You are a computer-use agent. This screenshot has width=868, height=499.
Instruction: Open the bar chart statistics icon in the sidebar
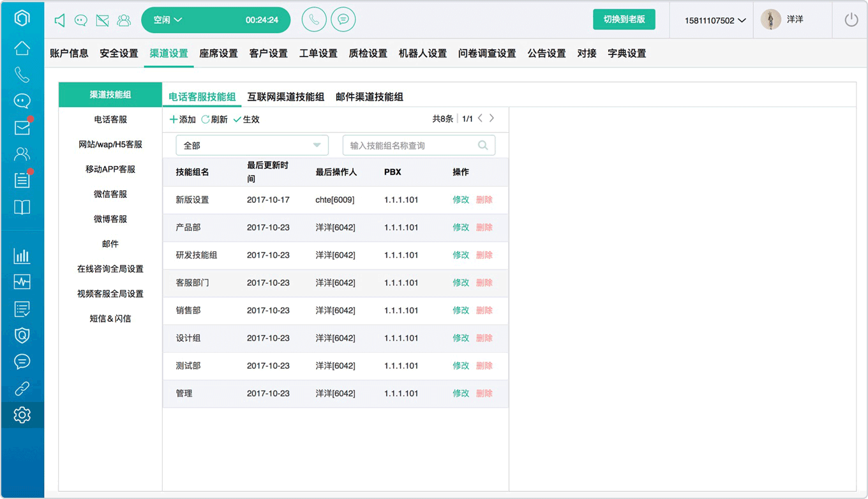coord(22,256)
